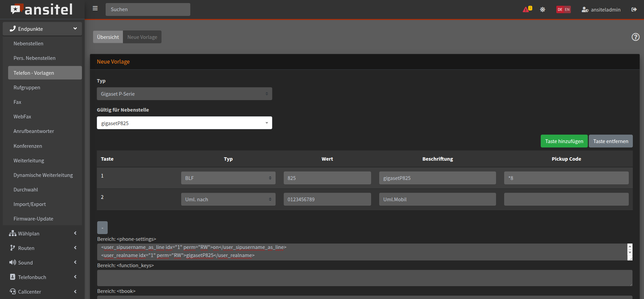This screenshot has width=644, height=299.
Task: Click the Taste hinzufügen button
Action: pyautogui.click(x=564, y=141)
